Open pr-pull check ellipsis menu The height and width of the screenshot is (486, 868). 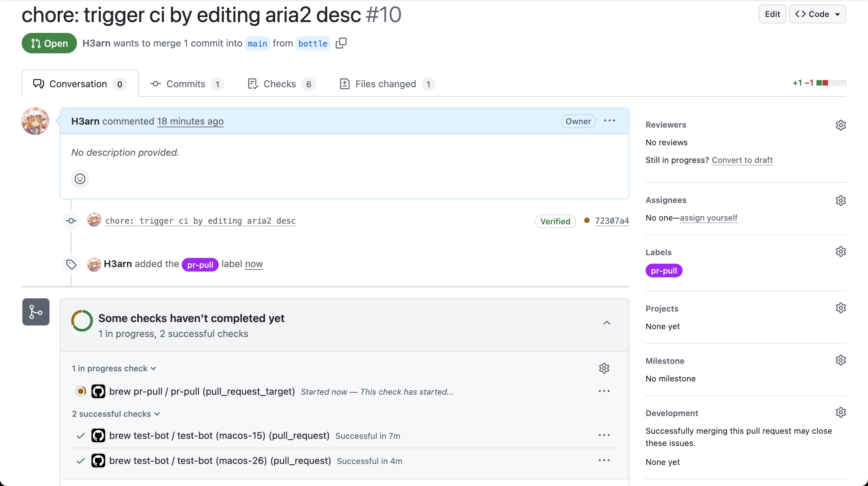tap(604, 391)
